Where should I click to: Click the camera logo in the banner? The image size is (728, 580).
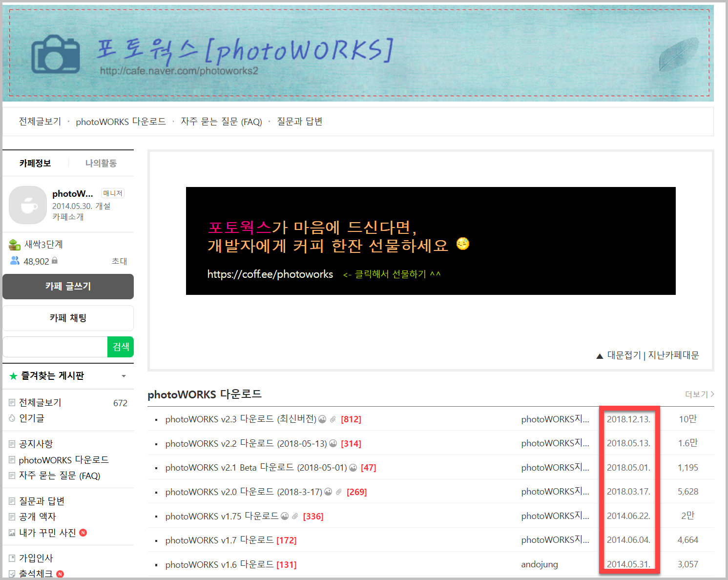tap(55, 54)
